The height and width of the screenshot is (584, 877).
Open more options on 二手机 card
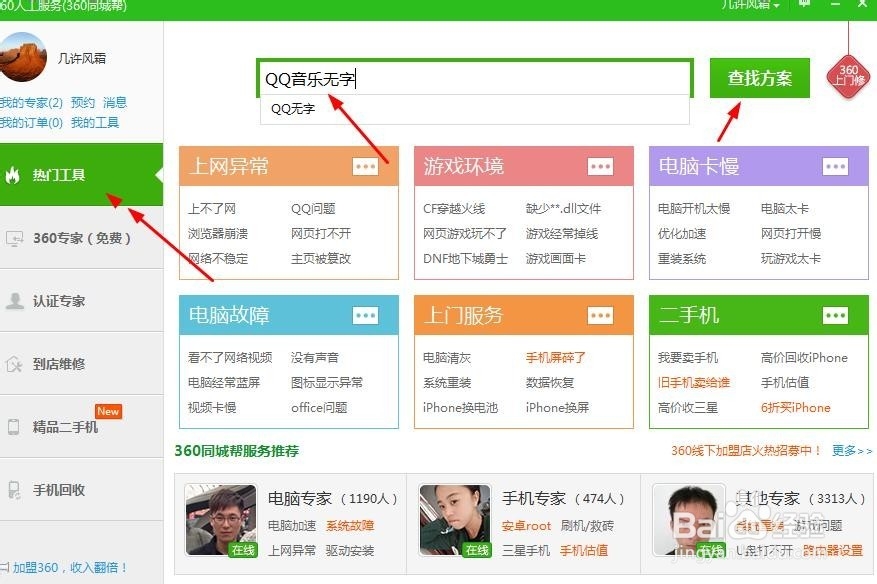(835, 315)
